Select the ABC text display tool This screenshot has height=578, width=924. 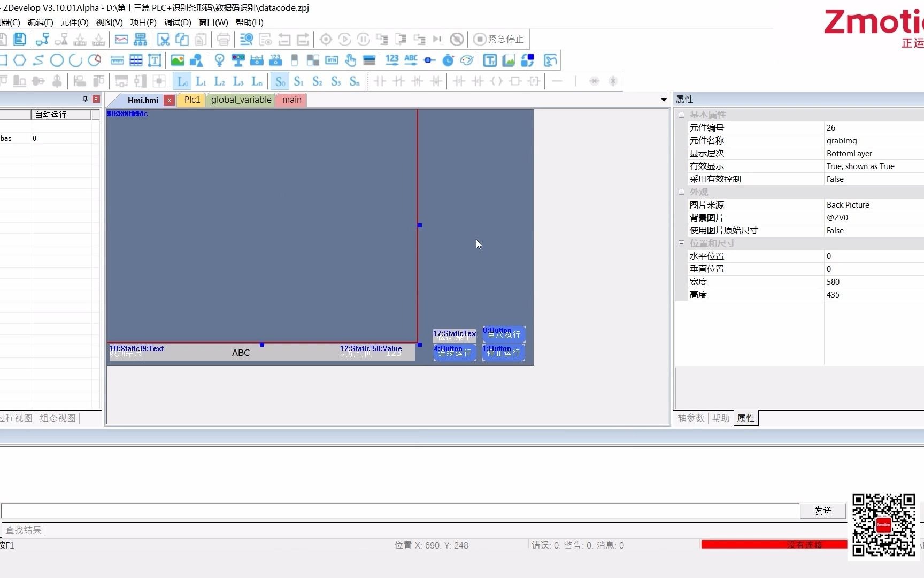[411, 60]
